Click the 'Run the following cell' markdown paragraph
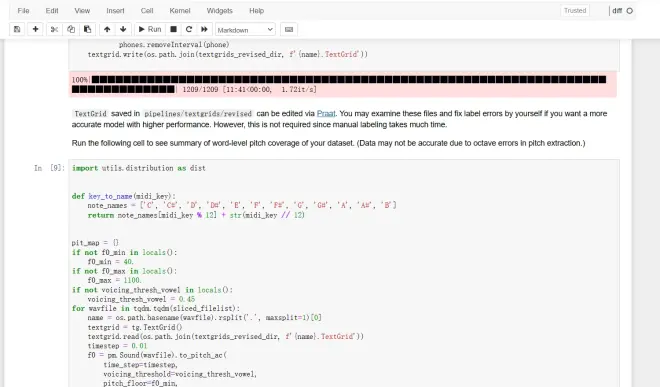Screen dimensions: 660x387 328,143
